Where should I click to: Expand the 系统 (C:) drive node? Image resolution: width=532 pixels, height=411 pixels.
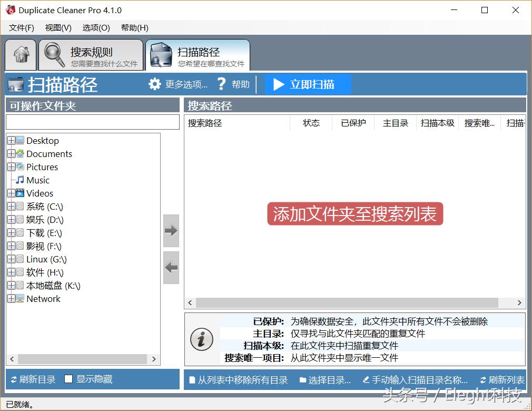click(12, 206)
